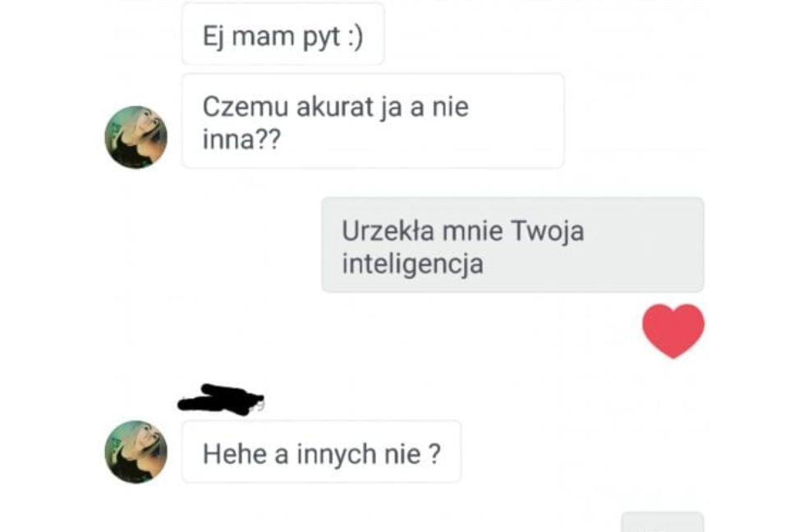The height and width of the screenshot is (532, 808).
Task: Tap the partially visible gray bubble at the bottom
Action: 662,522
